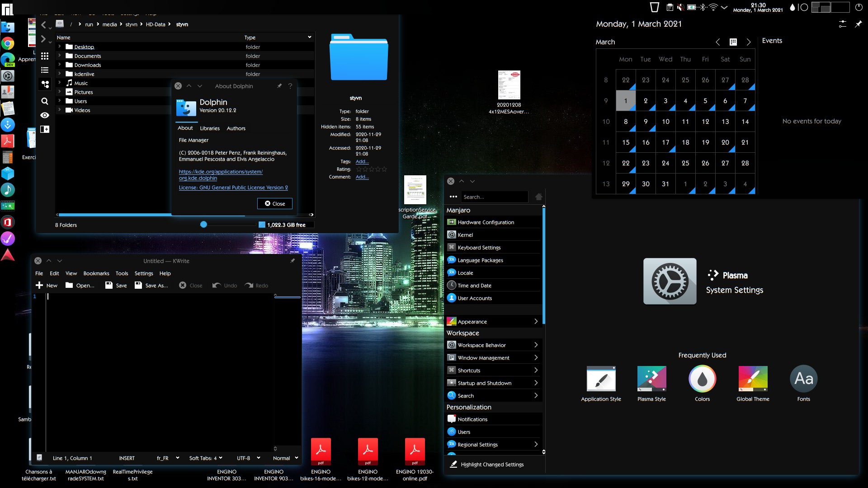Expand the Documents folder tree row

[59, 56]
